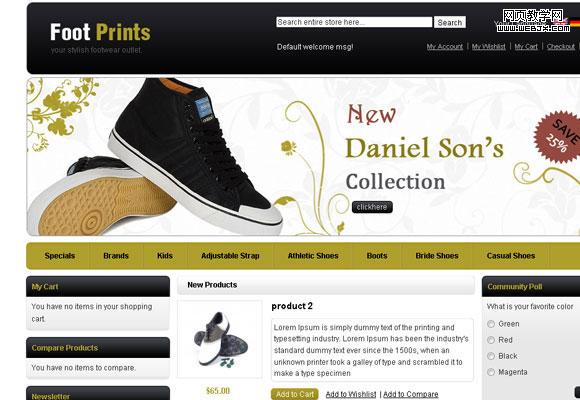This screenshot has width=580, height=400.
Task: Focus the search entire store field
Action: pos(354,22)
